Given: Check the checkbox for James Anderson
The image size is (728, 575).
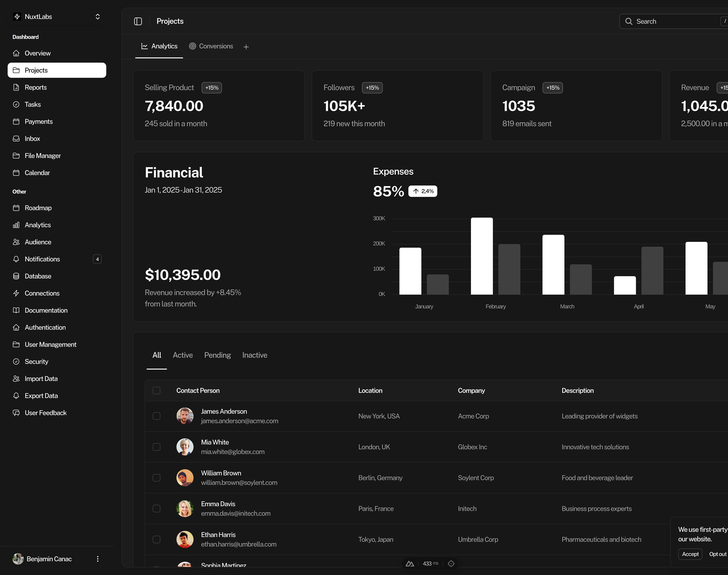Looking at the screenshot, I should click(x=156, y=416).
